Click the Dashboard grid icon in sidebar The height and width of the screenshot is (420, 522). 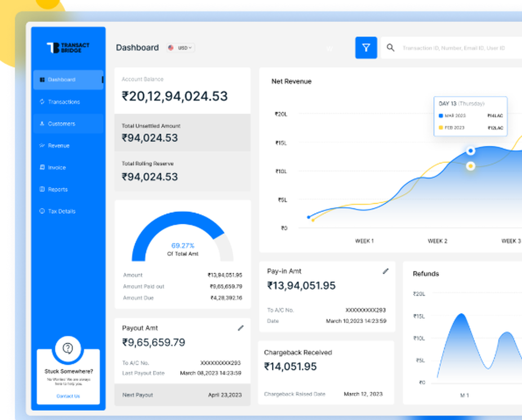pyautogui.click(x=42, y=79)
